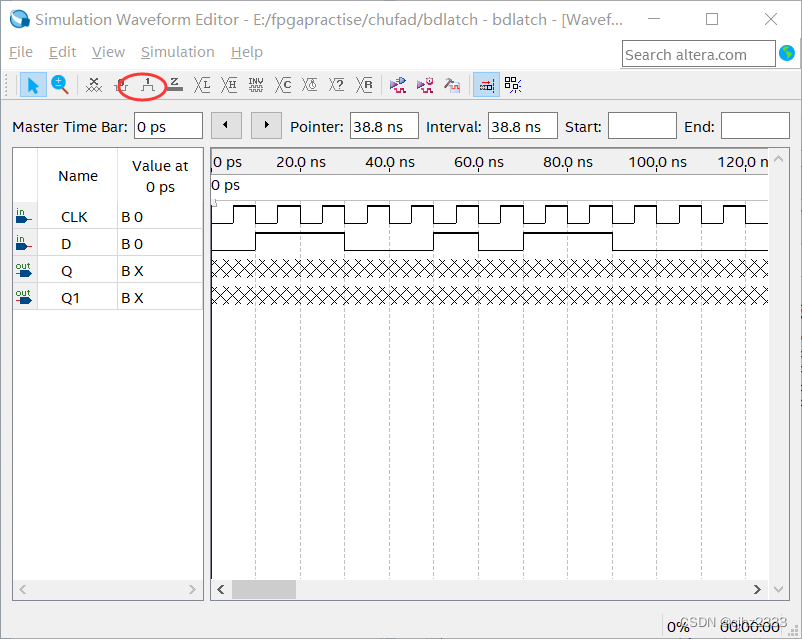This screenshot has width=802, height=639.
Task: Activate the Zoom magnifier tool
Action: click(60, 85)
